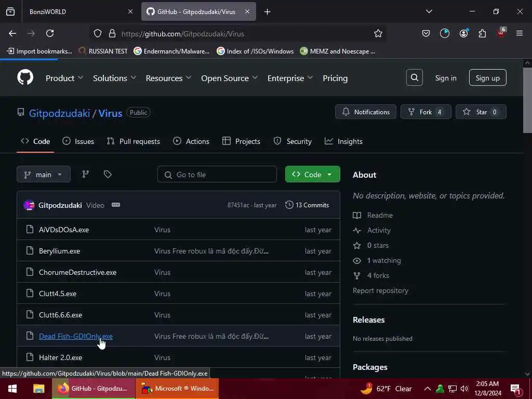Switch to the Projects tab
532x399 pixels.
pos(241,141)
